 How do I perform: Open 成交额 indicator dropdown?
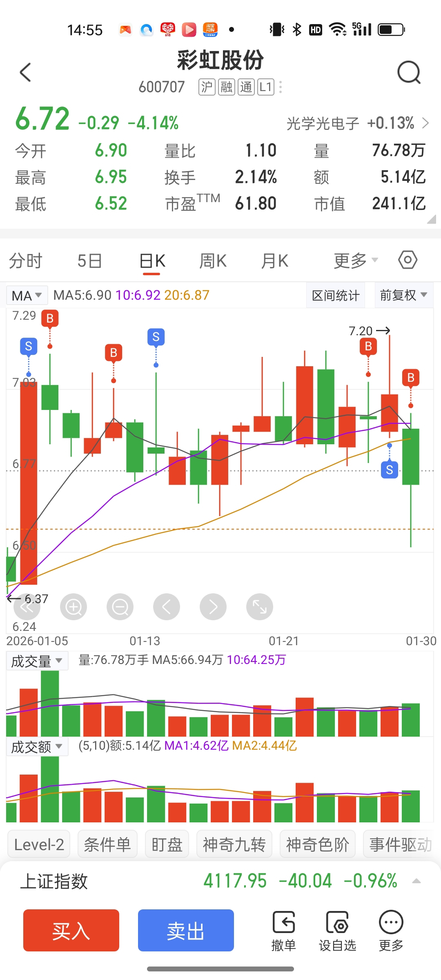37,747
